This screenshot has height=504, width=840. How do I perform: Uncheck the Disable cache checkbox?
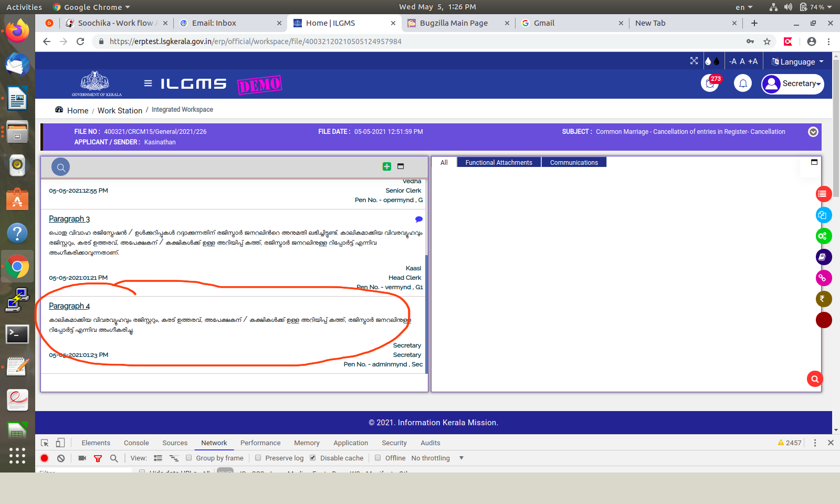(x=313, y=458)
